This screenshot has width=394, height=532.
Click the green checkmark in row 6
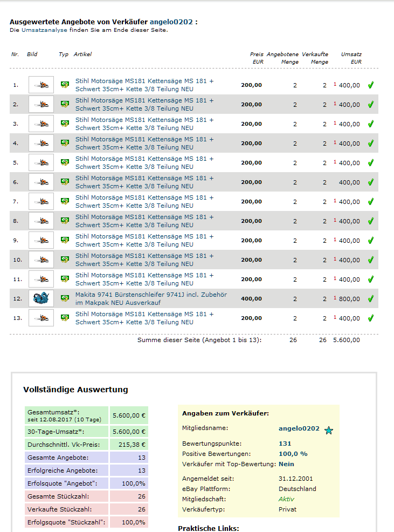[371, 182]
